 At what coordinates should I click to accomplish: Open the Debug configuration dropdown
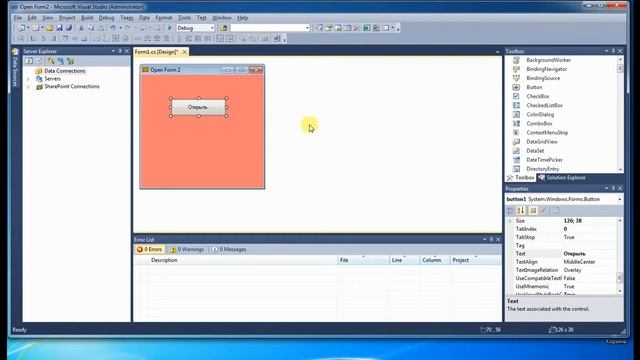[212, 28]
